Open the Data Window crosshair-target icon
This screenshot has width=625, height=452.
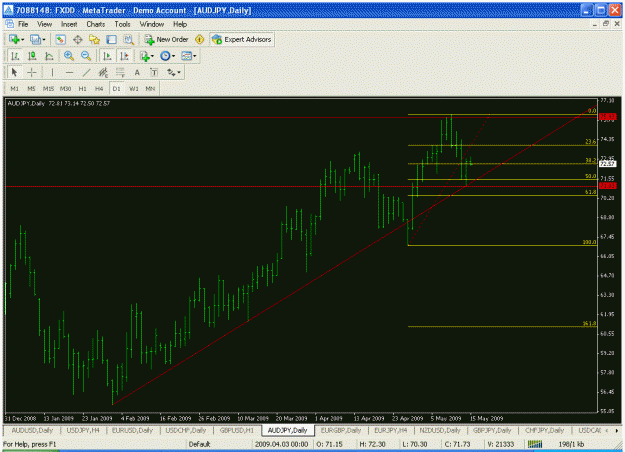click(77, 39)
